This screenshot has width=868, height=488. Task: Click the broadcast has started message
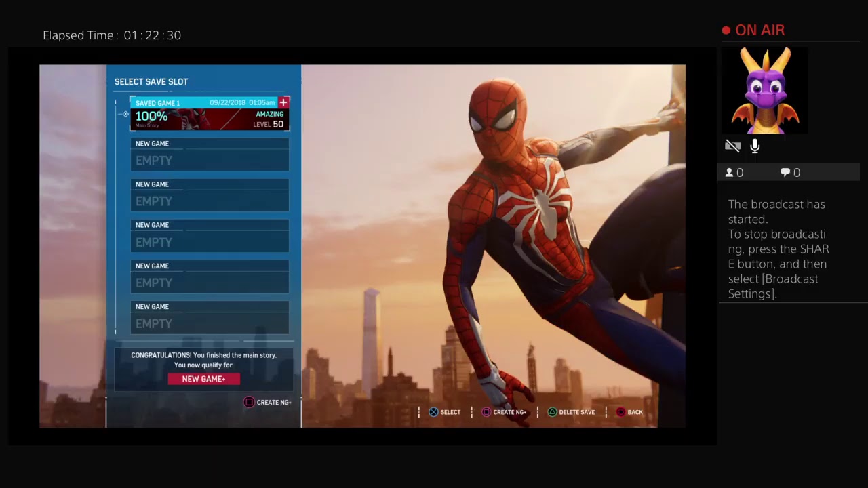[x=778, y=249]
